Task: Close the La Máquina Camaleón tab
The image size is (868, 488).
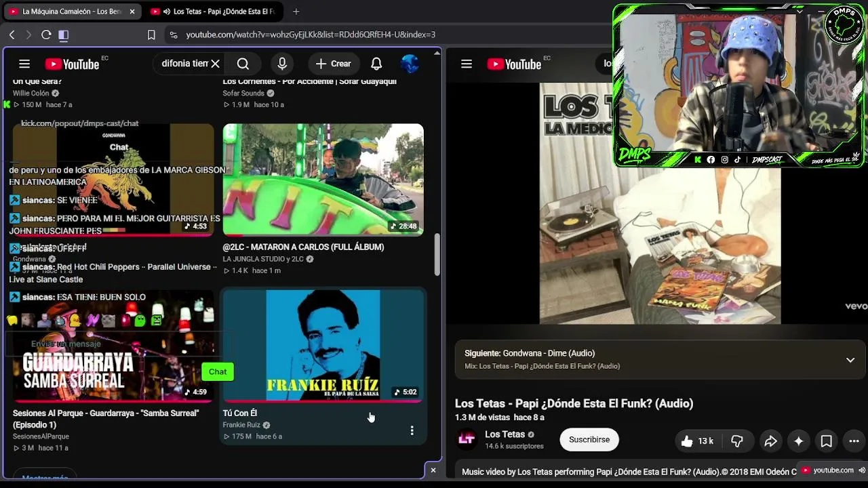Action: tap(132, 12)
